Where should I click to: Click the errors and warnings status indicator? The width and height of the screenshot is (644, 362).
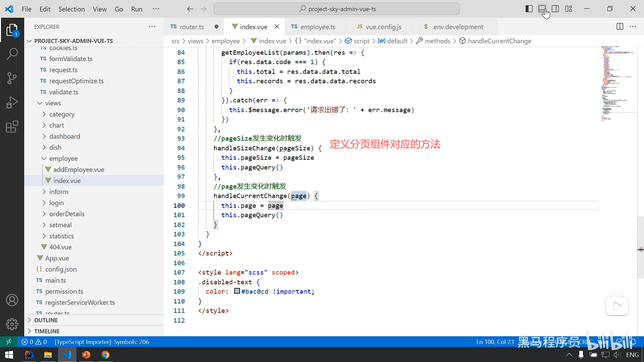pos(34,342)
